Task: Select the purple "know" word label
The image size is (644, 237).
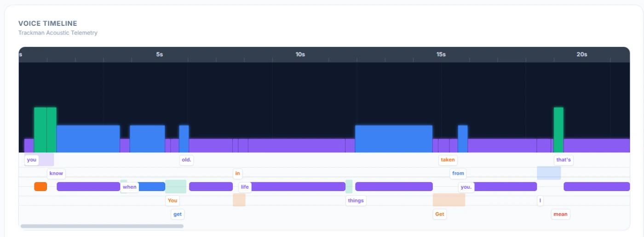Action: (x=56, y=173)
